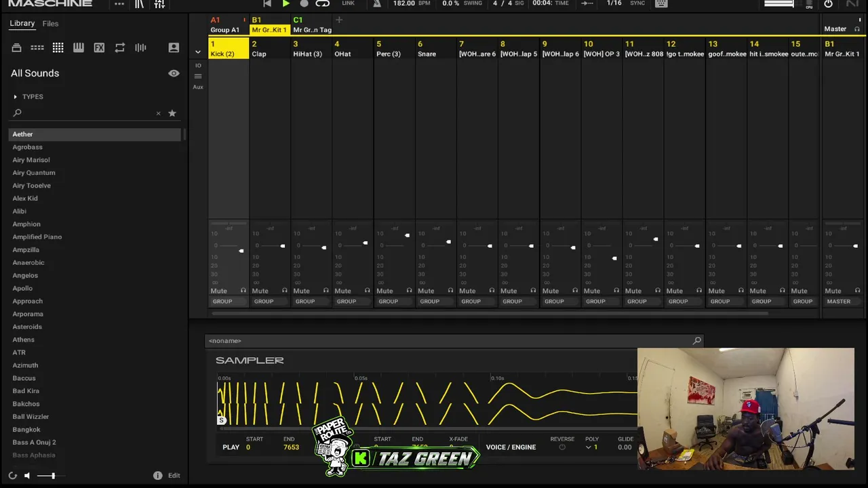868x488 pixels.
Task: Show the mixer Aux section
Action: [x=198, y=87]
